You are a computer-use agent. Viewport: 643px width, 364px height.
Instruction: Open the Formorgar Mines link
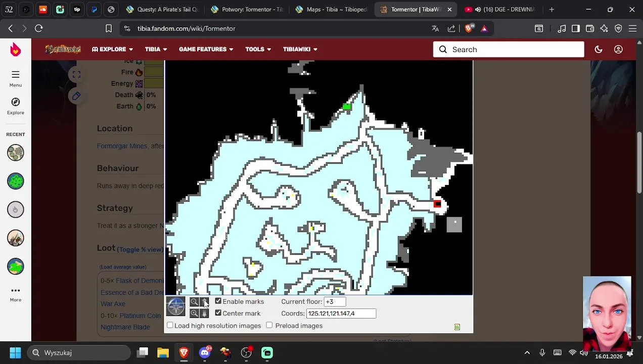[122, 146]
